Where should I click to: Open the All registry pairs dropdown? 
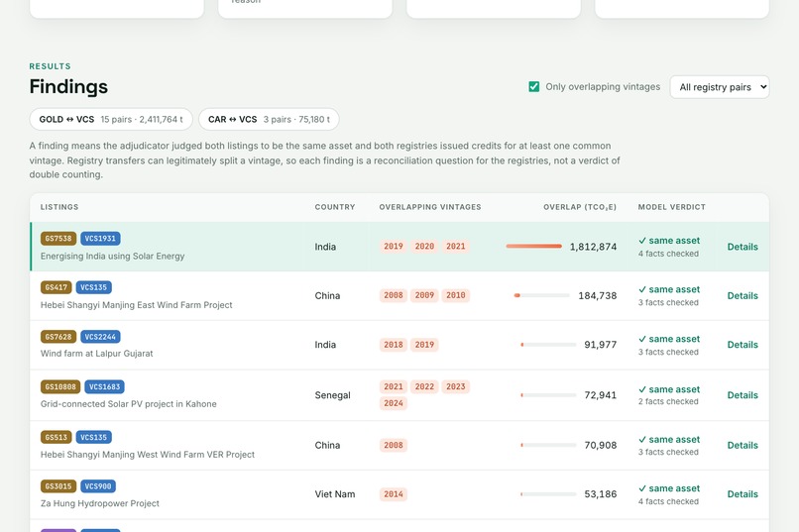[x=720, y=87]
